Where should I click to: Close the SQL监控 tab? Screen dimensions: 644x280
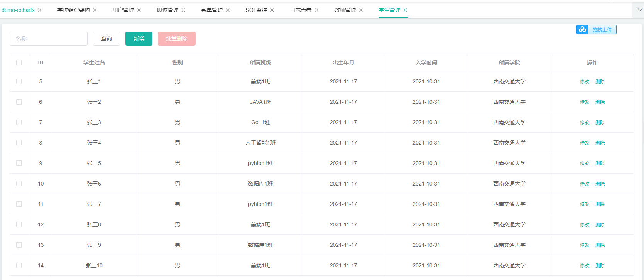272,10
